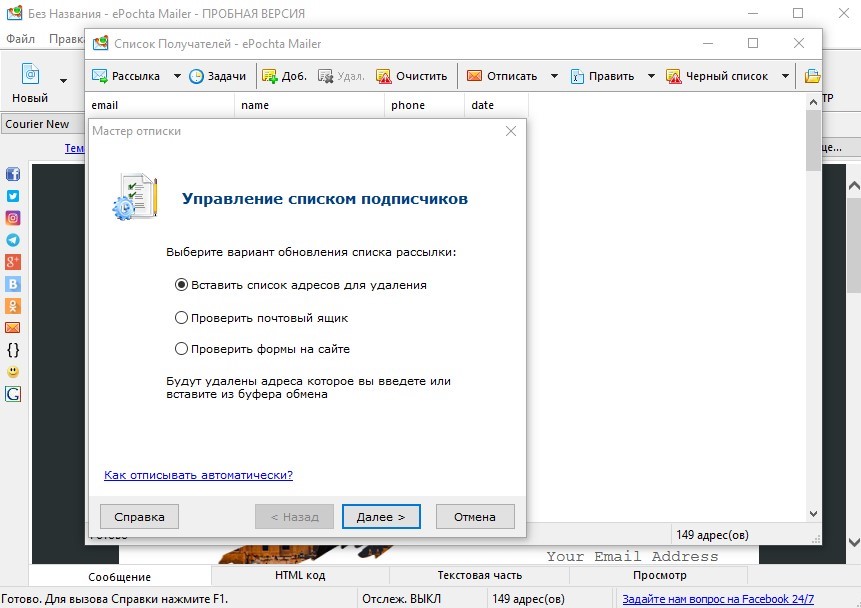
Task: Switch to the HTML код tab
Action: pyautogui.click(x=300, y=576)
